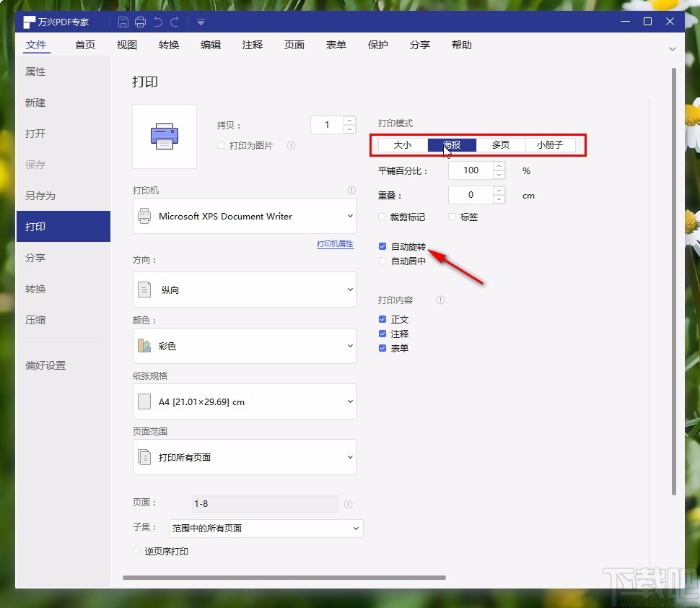This screenshot has height=608, width=700.
Task: Click the Print icon in the top toolbar
Action: [140, 22]
